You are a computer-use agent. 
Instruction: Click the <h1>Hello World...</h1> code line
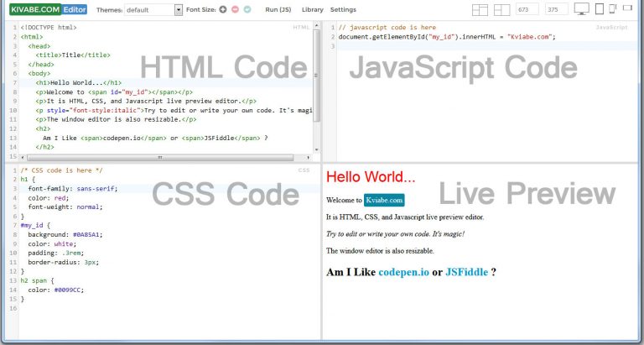click(x=78, y=82)
